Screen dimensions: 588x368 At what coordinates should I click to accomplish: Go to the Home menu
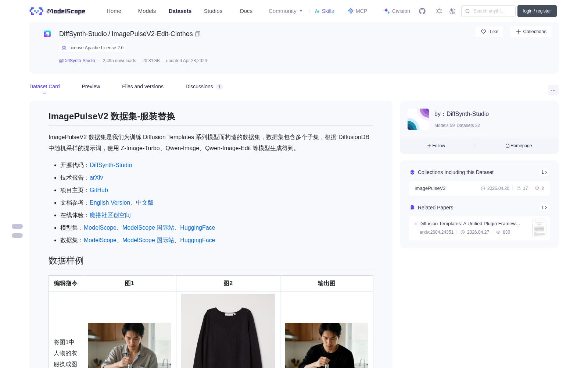[114, 11]
